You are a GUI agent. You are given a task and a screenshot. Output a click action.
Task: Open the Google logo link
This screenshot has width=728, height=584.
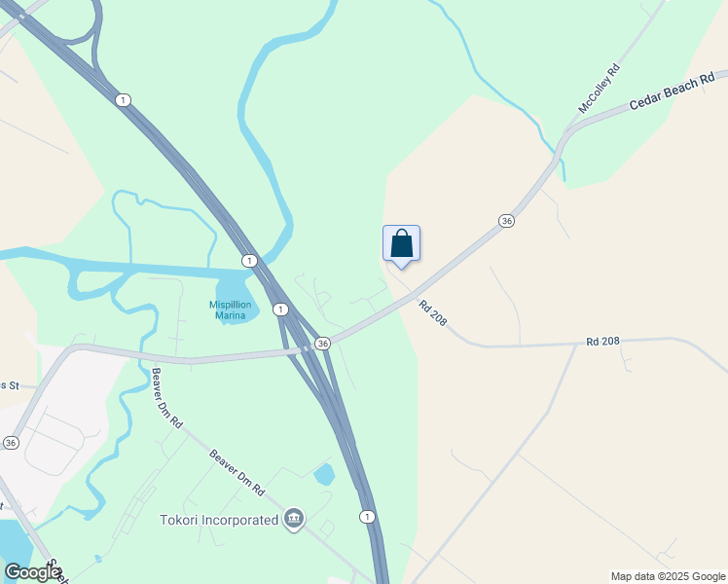click(x=32, y=572)
